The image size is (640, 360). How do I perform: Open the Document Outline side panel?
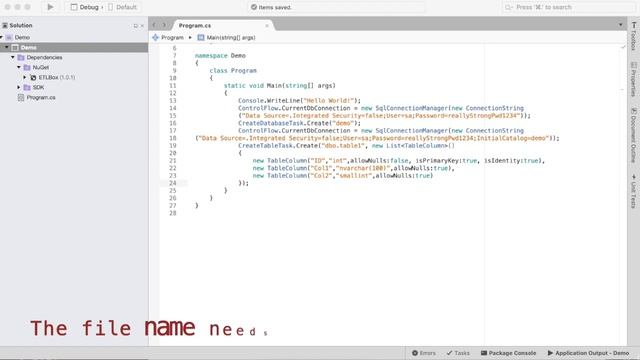pyautogui.click(x=633, y=135)
